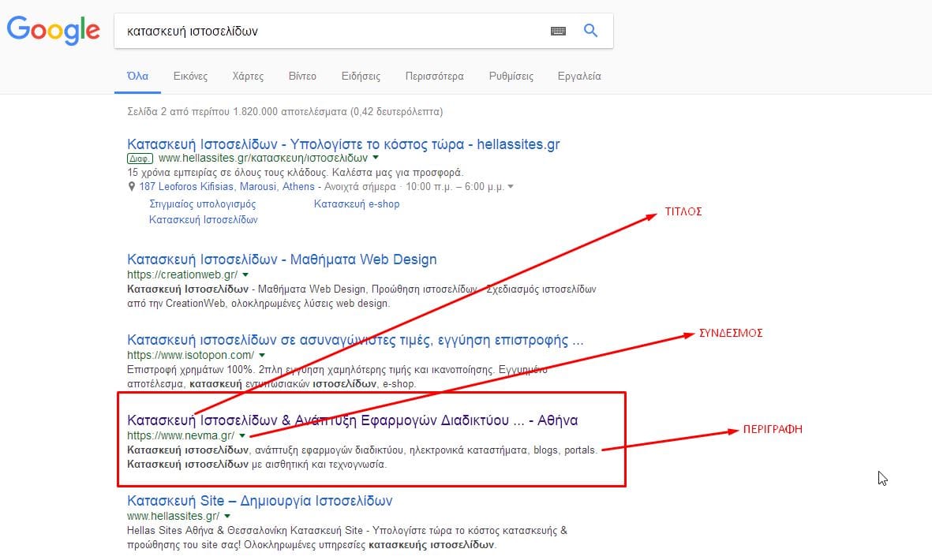Expand the arrow next to www.hellassites.gr/
Screen dimensions: 932x560
point(227,516)
